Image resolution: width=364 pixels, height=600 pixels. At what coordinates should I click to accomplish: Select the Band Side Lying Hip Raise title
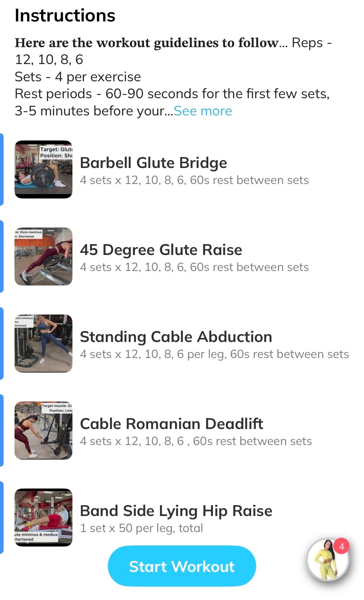176,511
